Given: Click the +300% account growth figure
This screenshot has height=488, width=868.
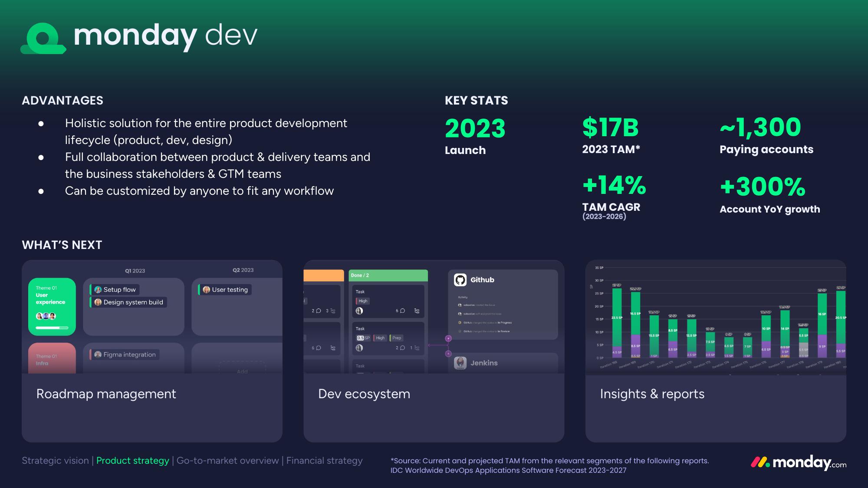Looking at the screenshot, I should coord(763,187).
